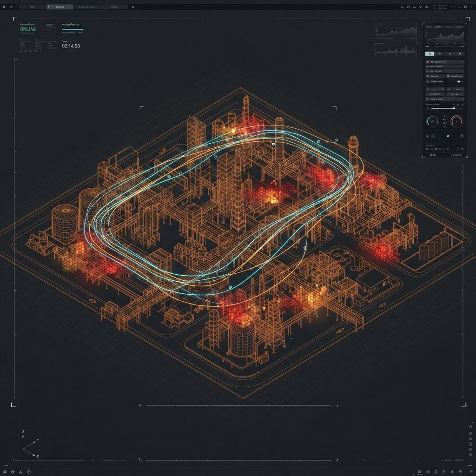Click the notification bell icon in the top bar

coord(414,7)
